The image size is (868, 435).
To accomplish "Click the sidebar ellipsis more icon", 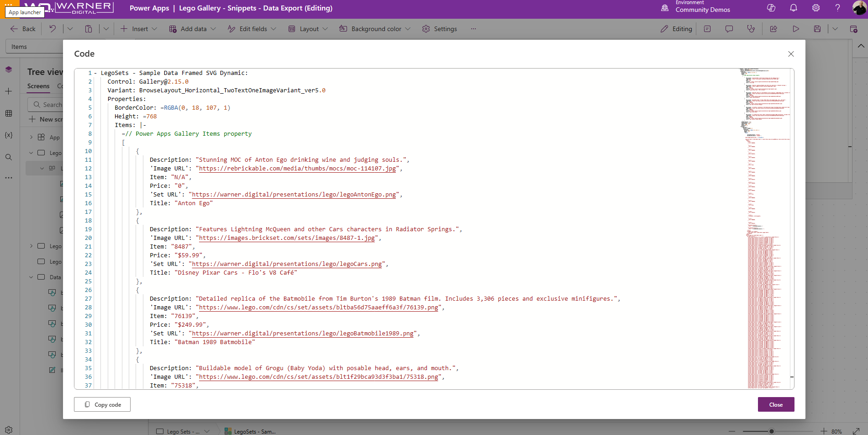I will click(x=9, y=178).
